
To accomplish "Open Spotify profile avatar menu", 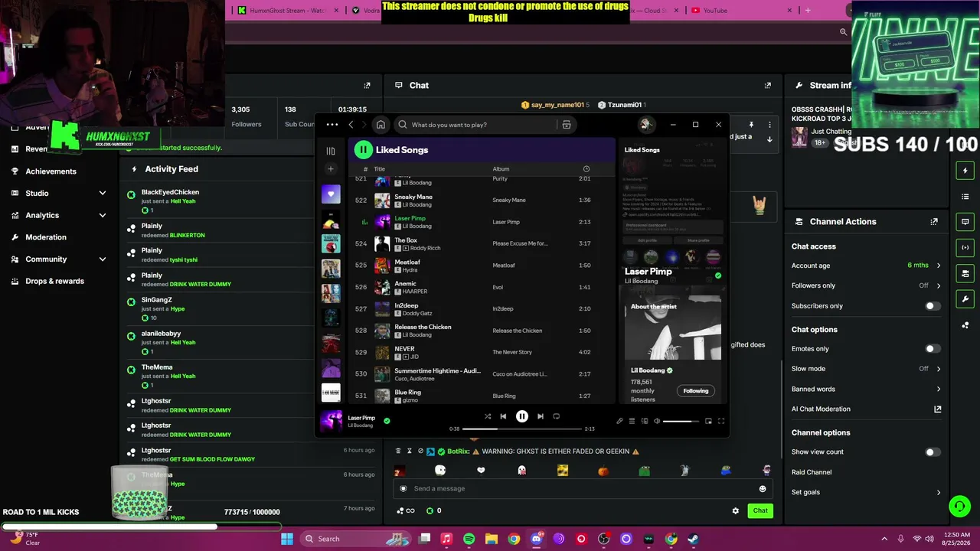I will (646, 125).
